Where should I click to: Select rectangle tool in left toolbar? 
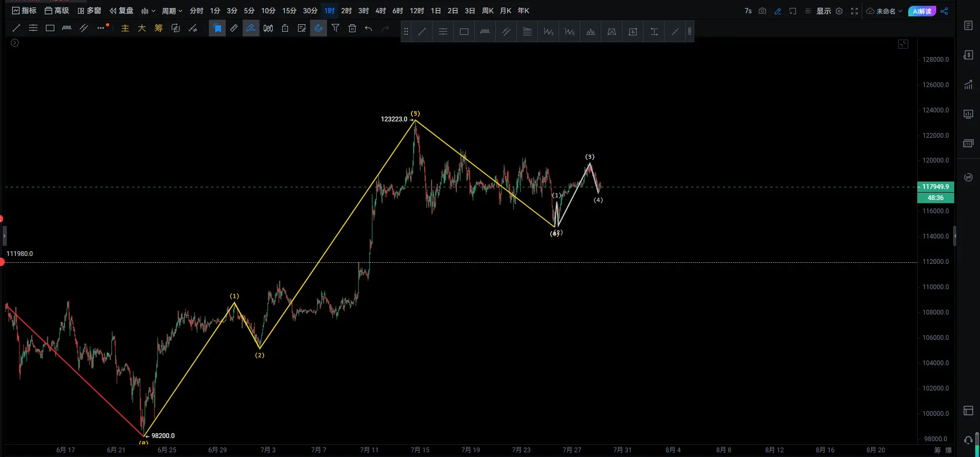pos(50,28)
